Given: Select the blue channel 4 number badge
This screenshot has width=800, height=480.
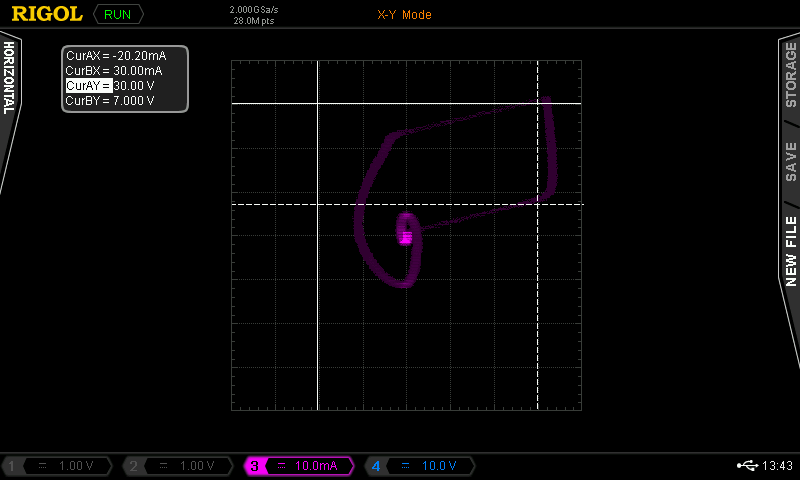Looking at the screenshot, I should (x=375, y=466).
